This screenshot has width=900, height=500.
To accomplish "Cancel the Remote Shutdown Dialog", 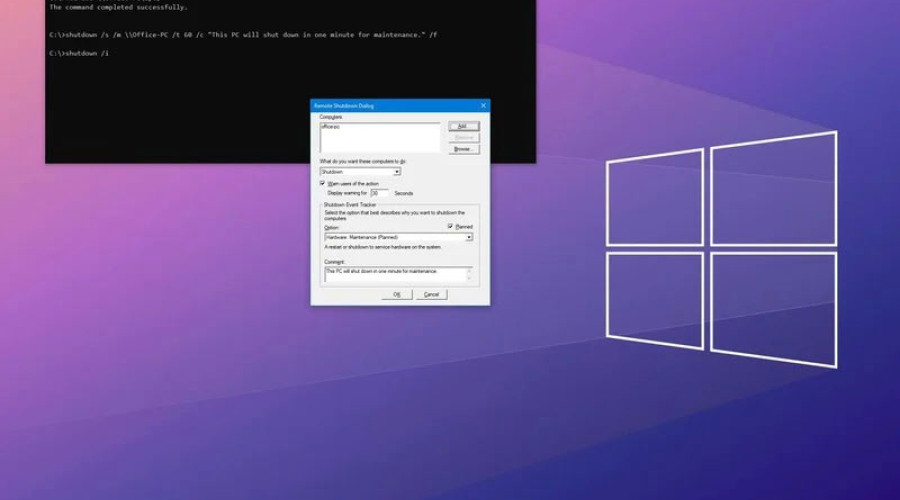I will pyautogui.click(x=431, y=295).
